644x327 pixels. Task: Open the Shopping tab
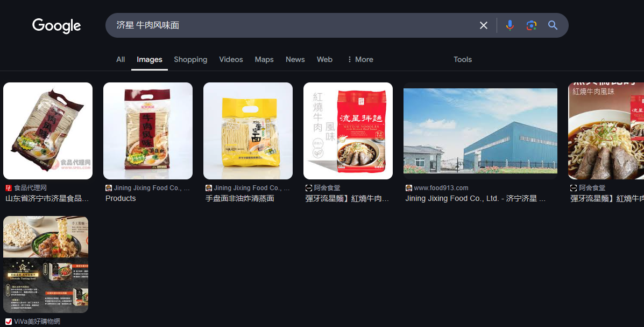(190, 60)
